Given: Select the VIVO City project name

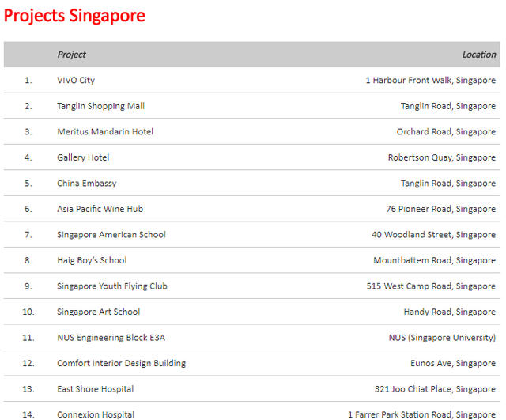Looking at the screenshot, I should point(76,81).
